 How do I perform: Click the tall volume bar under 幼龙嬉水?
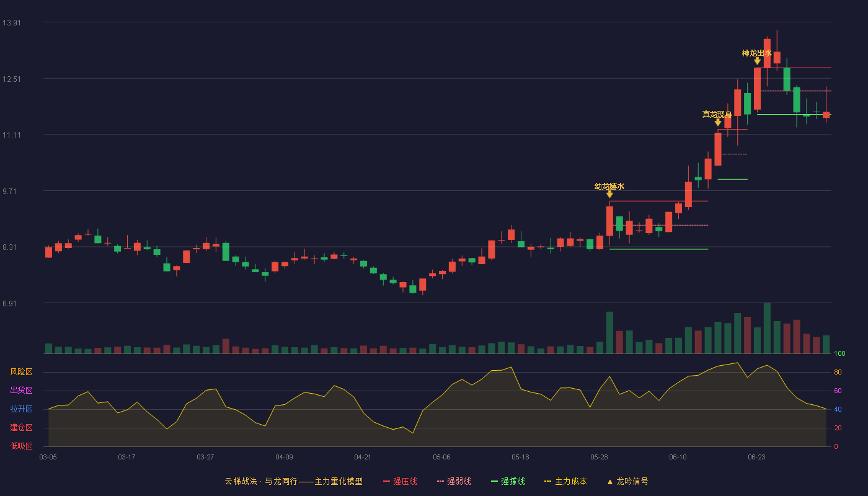coord(609,333)
